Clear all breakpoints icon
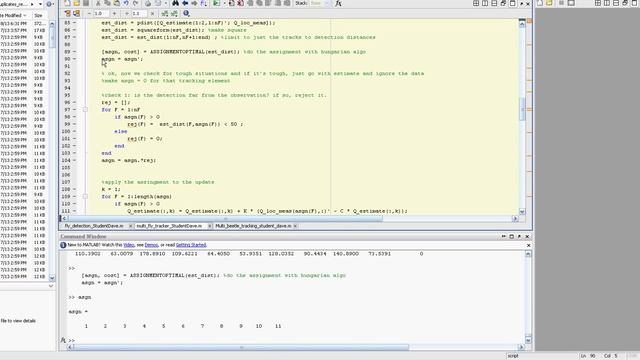The image size is (640, 360). click(240, 3)
